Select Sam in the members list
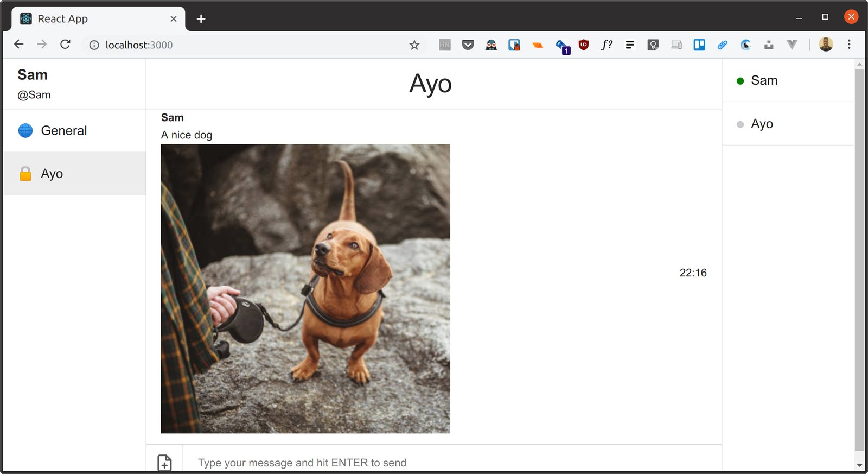This screenshot has width=868, height=474. pyautogui.click(x=788, y=80)
